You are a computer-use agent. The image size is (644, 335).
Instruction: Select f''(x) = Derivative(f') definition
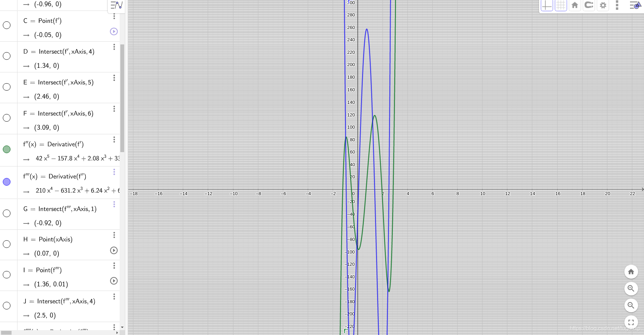(54, 144)
